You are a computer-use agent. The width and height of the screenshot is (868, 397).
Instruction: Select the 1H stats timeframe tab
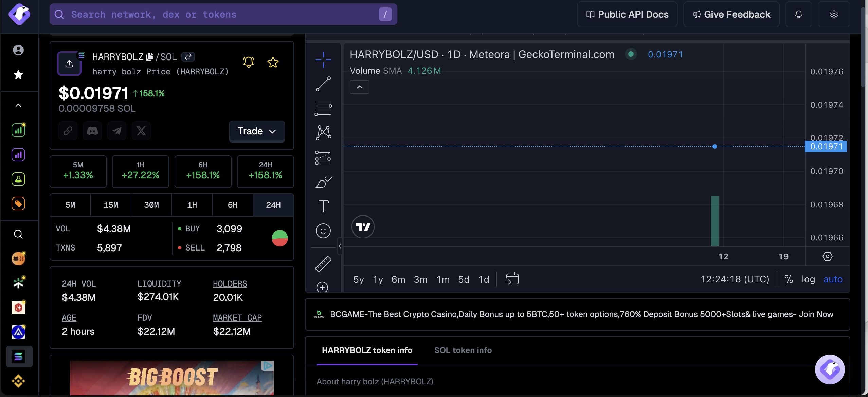click(x=192, y=205)
